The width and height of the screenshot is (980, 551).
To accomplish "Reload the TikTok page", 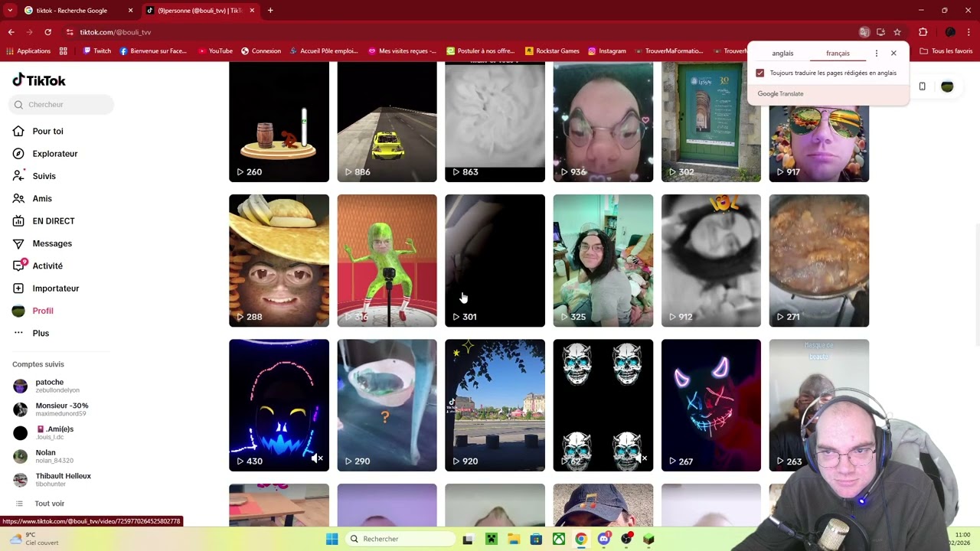I will coord(47,32).
